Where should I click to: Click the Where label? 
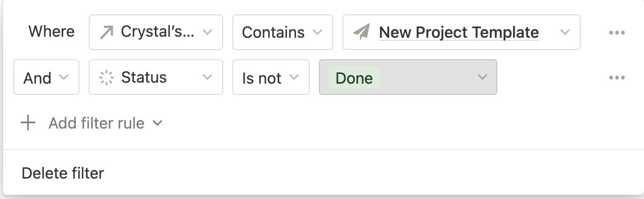(x=51, y=32)
